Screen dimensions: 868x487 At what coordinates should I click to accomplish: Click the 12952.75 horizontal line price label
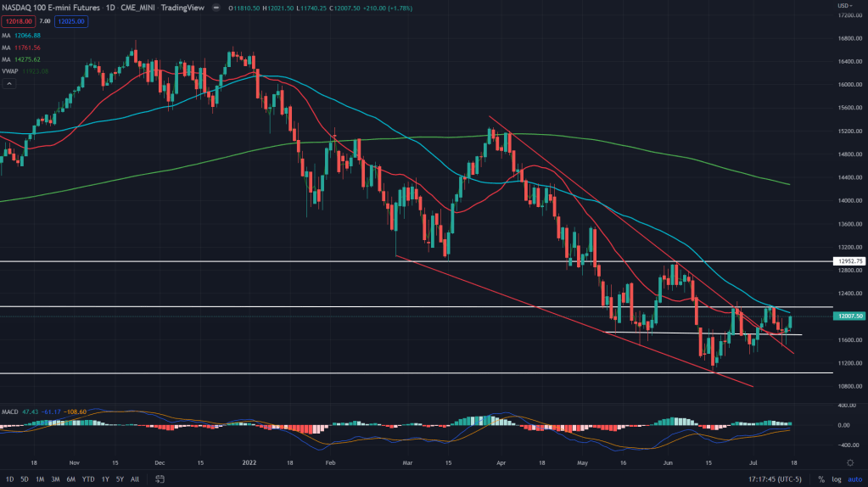pyautogui.click(x=848, y=262)
